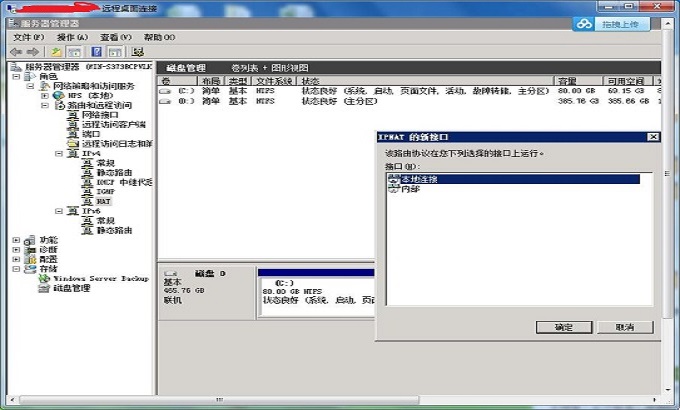Click the 取消 button in dialog
The height and width of the screenshot is (410, 680).
click(626, 327)
